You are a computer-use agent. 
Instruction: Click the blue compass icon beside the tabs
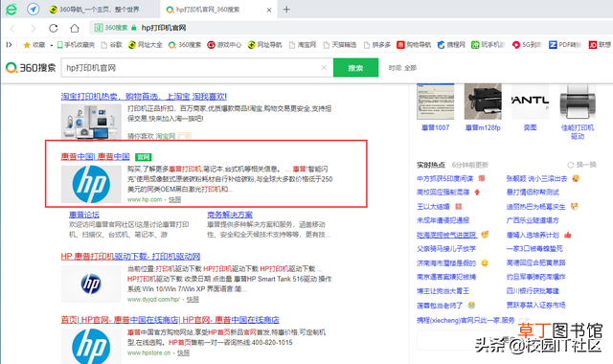(34, 9)
